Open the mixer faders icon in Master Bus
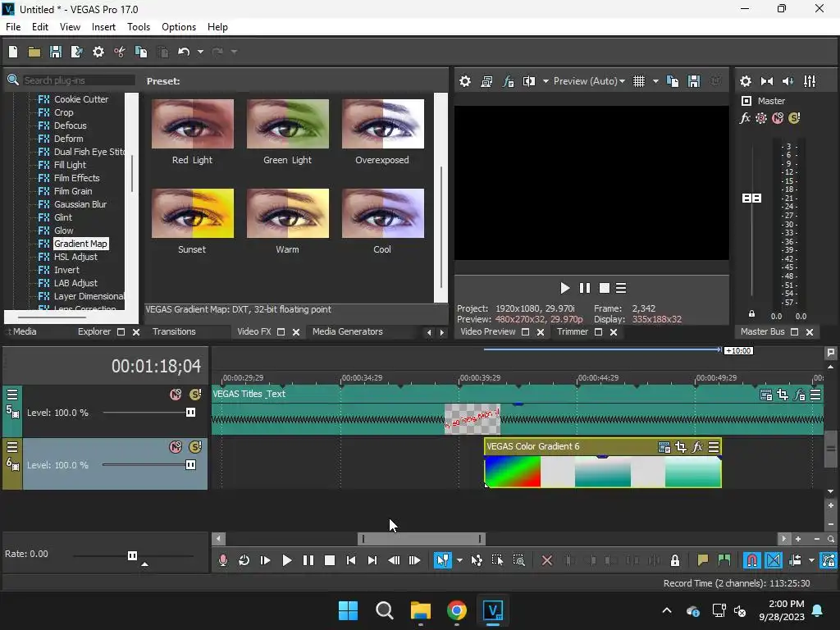The image size is (840, 630). click(810, 81)
